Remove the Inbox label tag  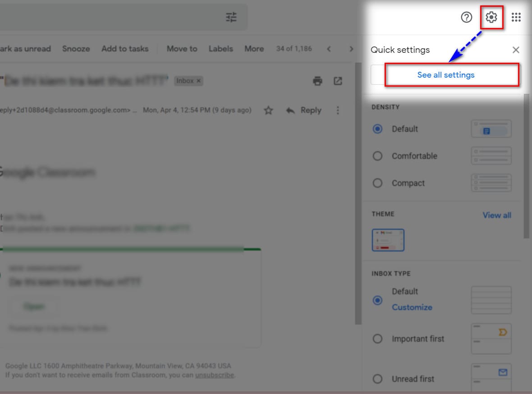(x=198, y=81)
